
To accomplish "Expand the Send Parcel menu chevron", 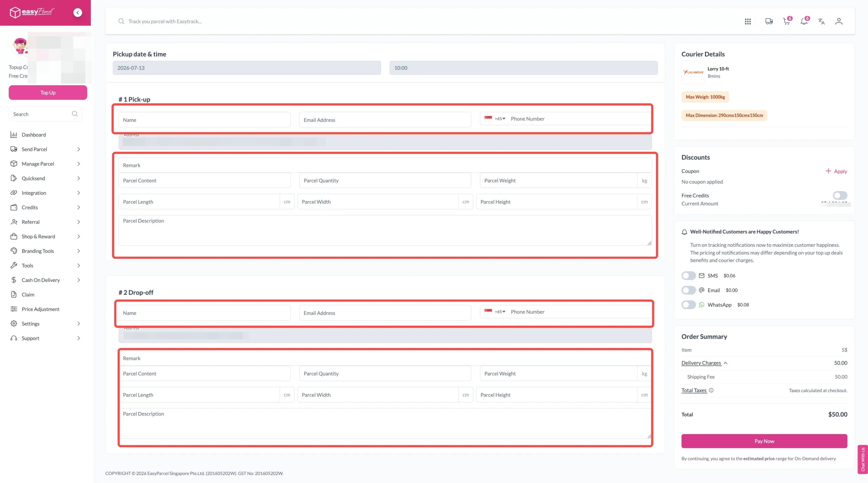I will click(x=79, y=149).
